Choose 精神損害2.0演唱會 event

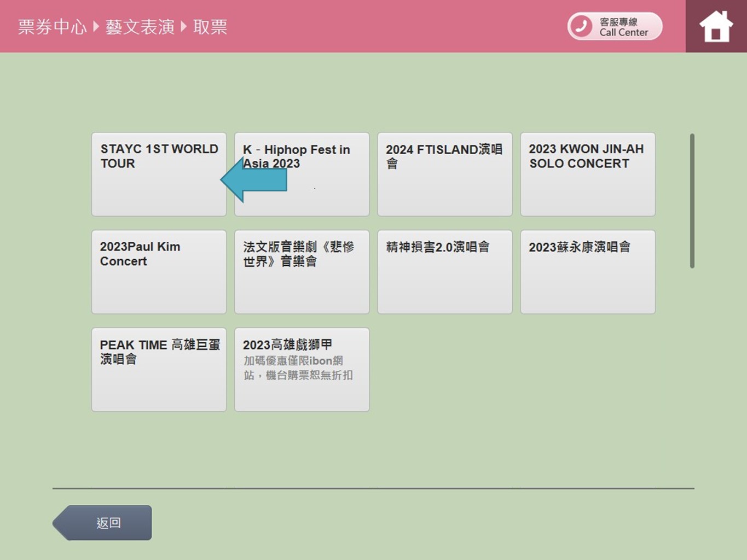pyautogui.click(x=444, y=272)
